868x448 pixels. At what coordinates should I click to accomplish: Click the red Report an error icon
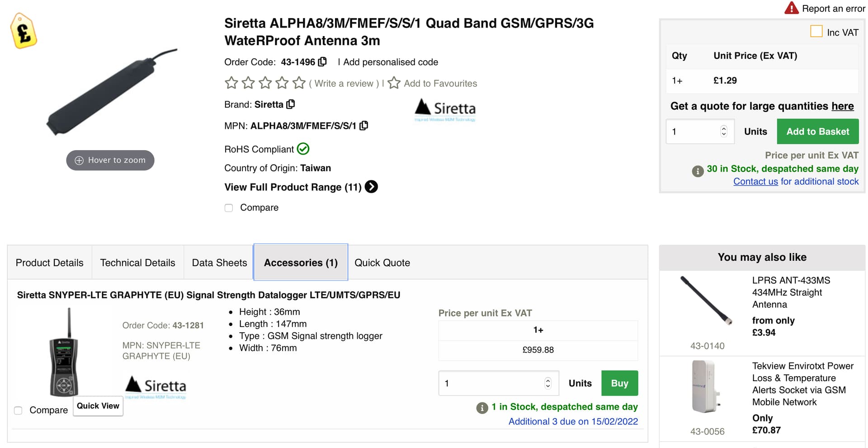click(x=791, y=8)
